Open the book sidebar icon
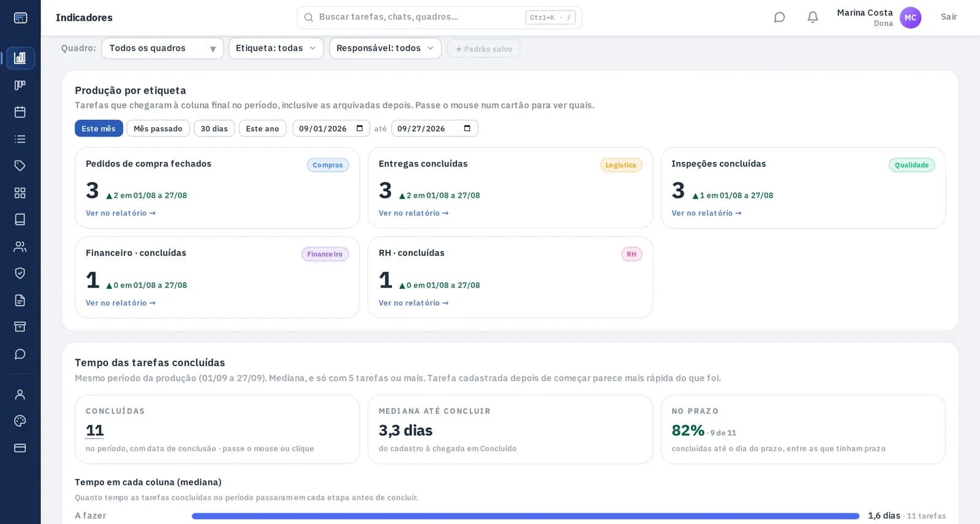Screen dimensions: 980x524 (20, 220)
